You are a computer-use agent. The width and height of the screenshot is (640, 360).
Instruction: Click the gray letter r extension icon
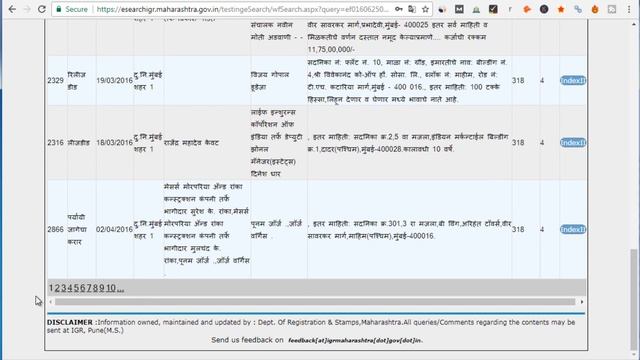point(510,9)
